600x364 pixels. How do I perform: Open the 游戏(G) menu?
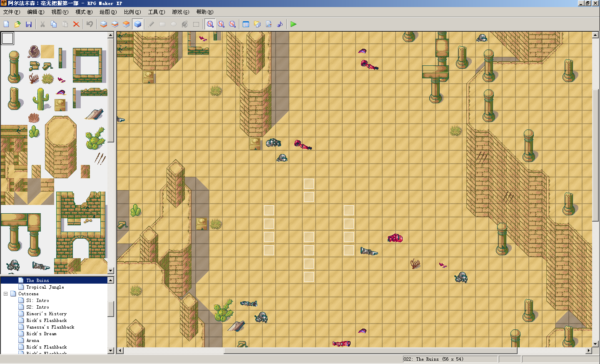click(181, 12)
